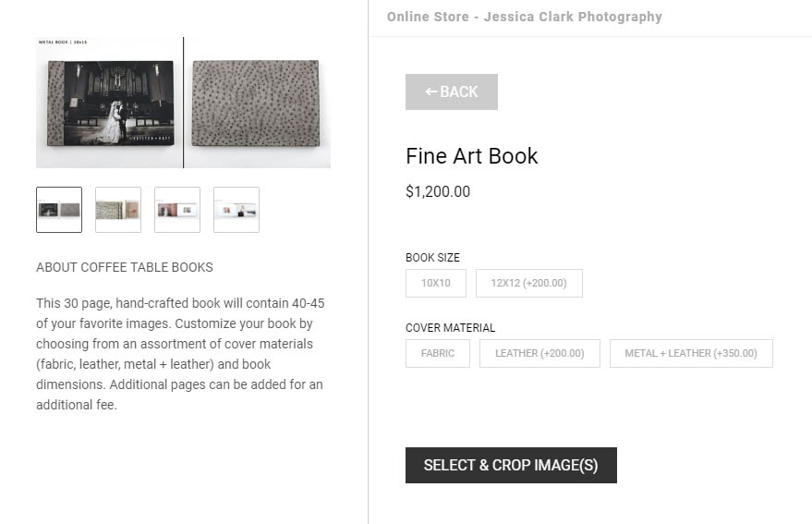Image resolution: width=812 pixels, height=524 pixels.
Task: Choose the 10X10 book size option
Action: [435, 283]
